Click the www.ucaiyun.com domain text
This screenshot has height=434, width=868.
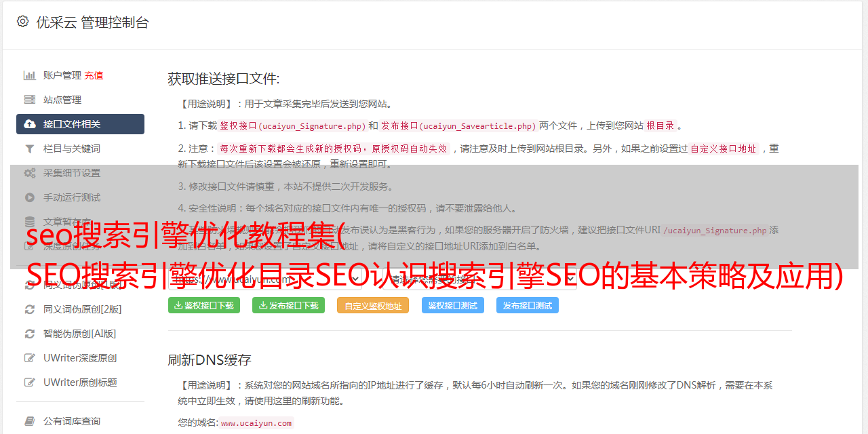tap(256, 422)
